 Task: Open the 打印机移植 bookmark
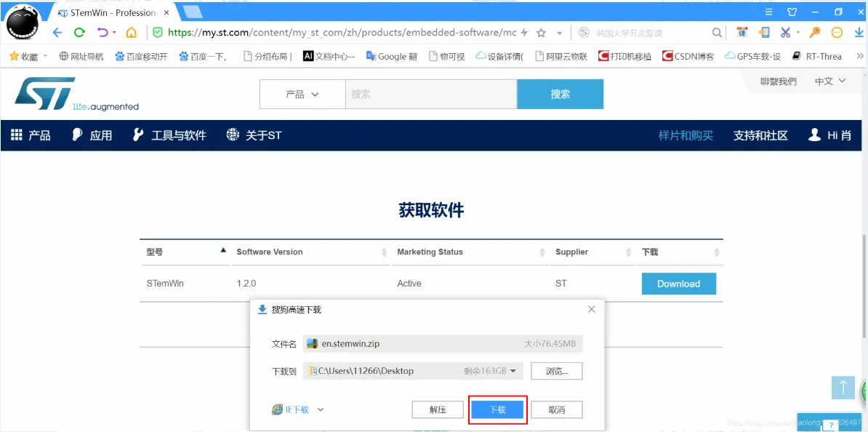point(624,57)
